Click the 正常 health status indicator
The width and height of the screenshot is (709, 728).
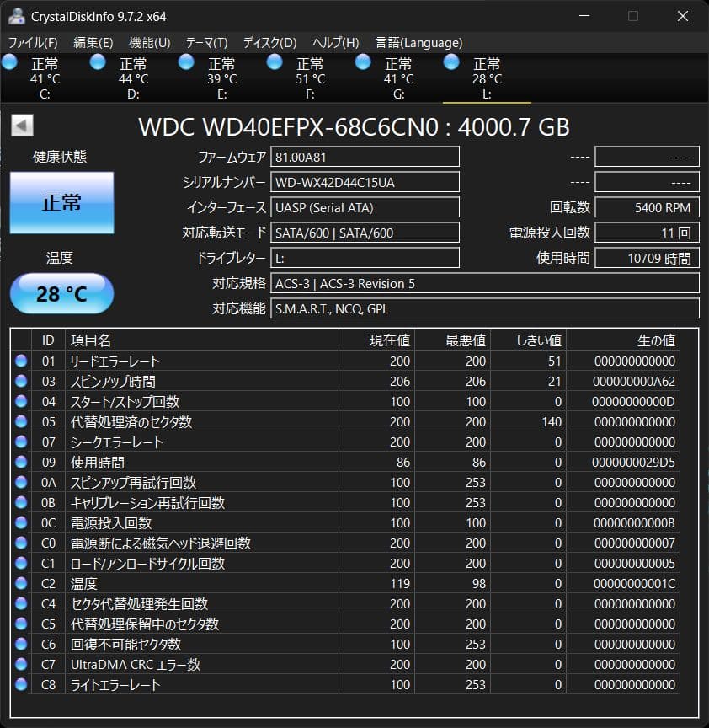tap(61, 201)
